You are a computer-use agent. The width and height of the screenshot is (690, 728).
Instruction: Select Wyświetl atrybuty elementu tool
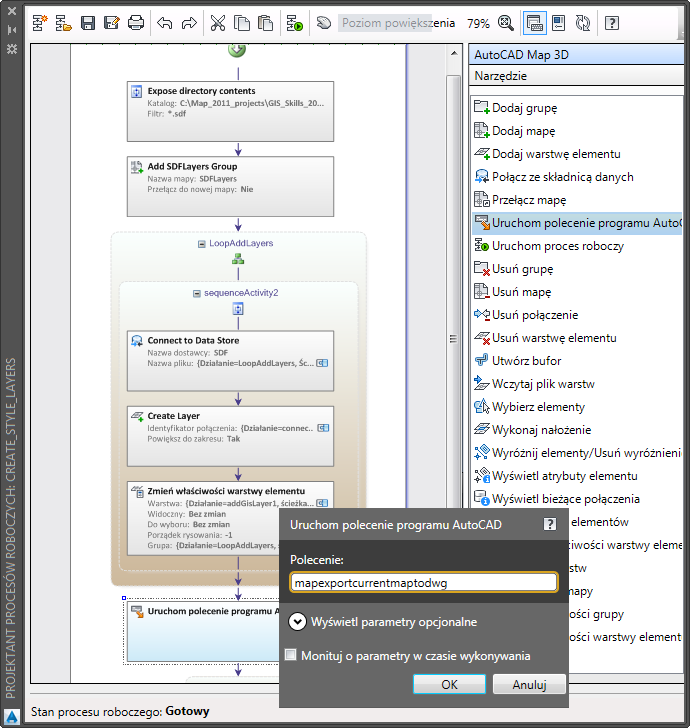(x=578, y=475)
